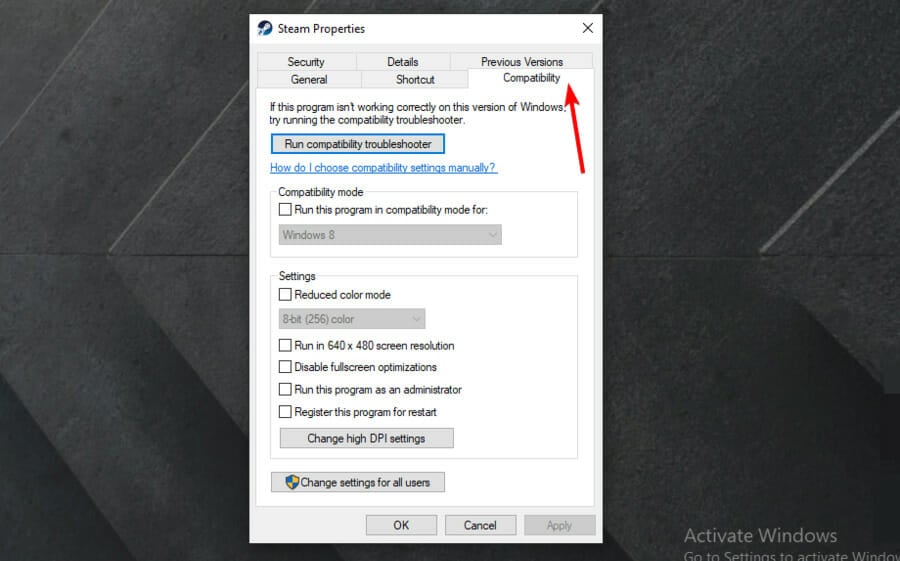Image resolution: width=900 pixels, height=561 pixels.
Task: Switch to the Security tab
Action: coord(307,61)
